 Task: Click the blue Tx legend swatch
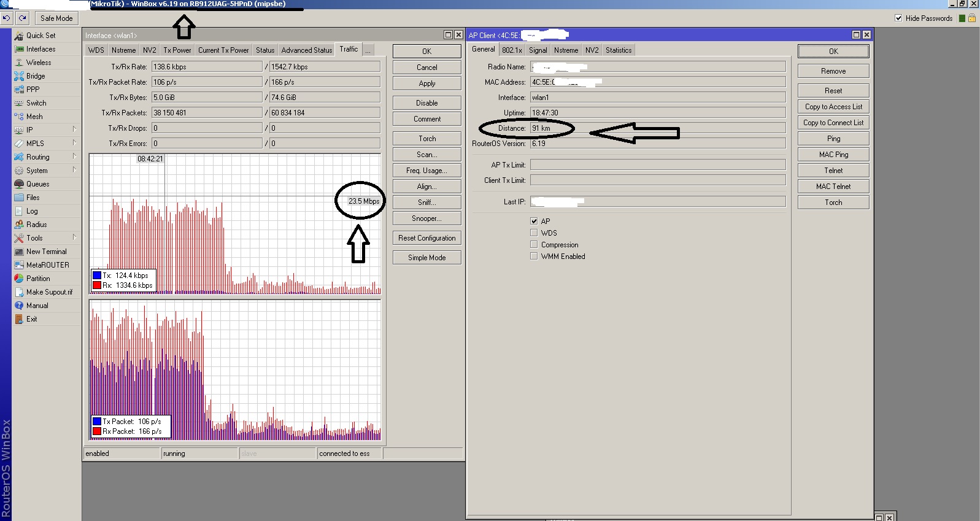[97, 276]
